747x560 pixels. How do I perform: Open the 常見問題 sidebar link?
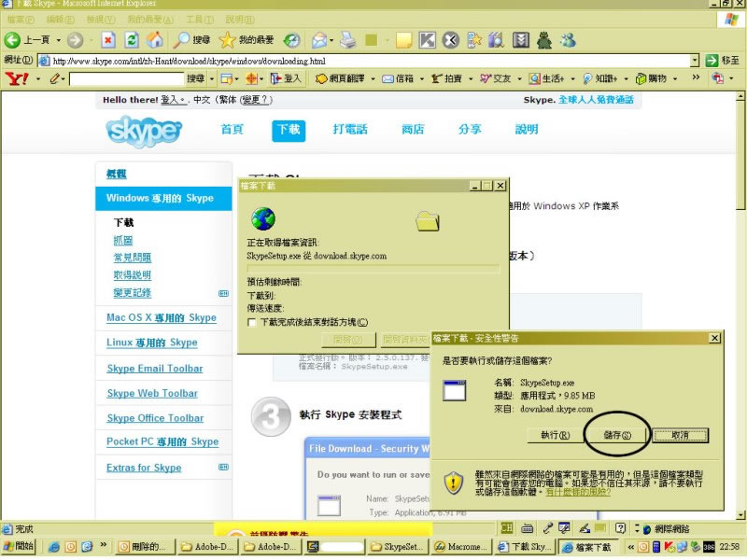[133, 258]
